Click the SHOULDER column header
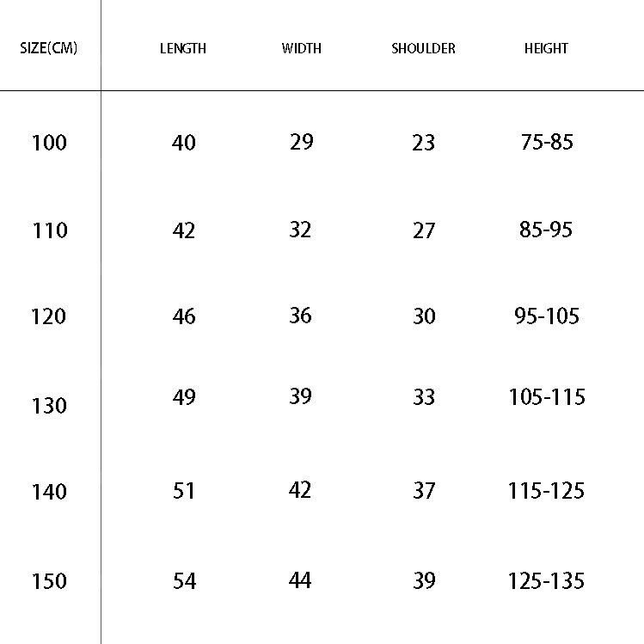Image resolution: width=644 pixels, height=644 pixels. tap(423, 48)
